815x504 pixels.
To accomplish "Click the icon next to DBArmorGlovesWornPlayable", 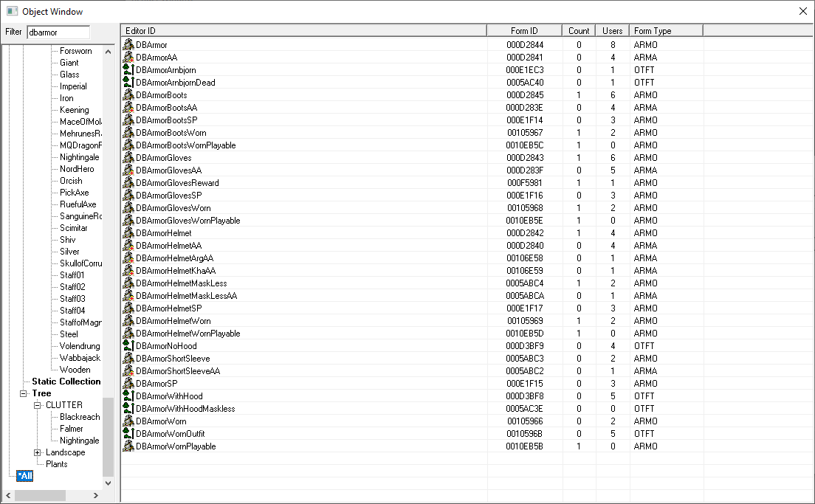I will pyautogui.click(x=128, y=221).
